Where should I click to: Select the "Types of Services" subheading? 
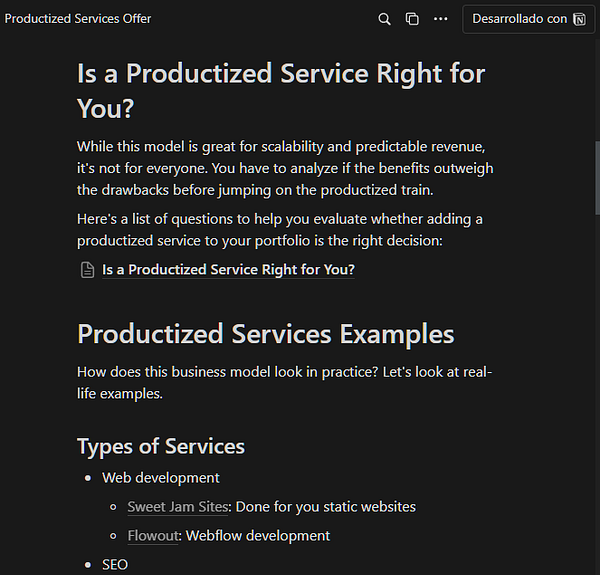(160, 446)
